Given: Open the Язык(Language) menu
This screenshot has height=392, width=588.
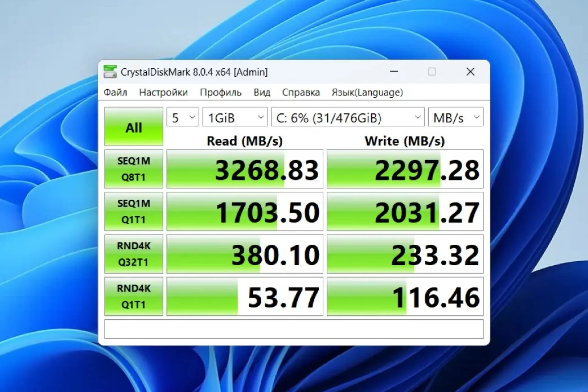Looking at the screenshot, I should click(367, 93).
